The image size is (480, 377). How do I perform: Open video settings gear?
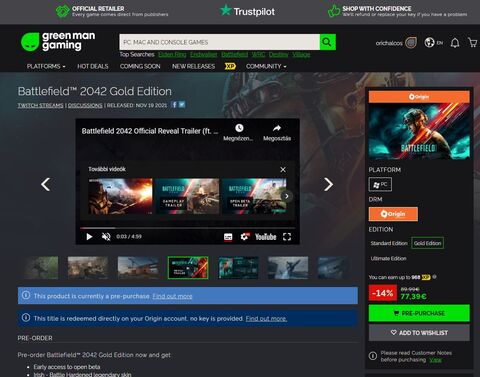(244, 237)
